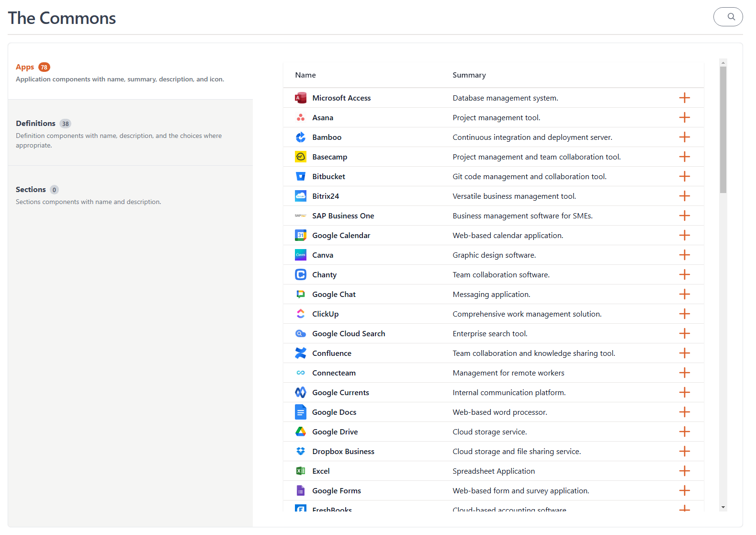Switch to the Definitions category tab
The height and width of the screenshot is (535, 756).
pos(130,133)
